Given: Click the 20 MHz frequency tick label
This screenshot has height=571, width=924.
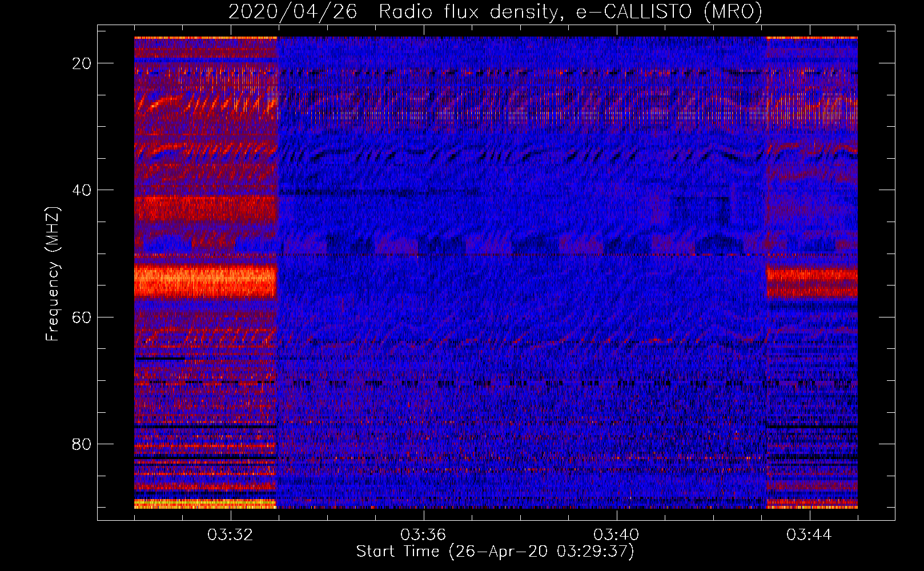Looking at the screenshot, I should pyautogui.click(x=82, y=63).
